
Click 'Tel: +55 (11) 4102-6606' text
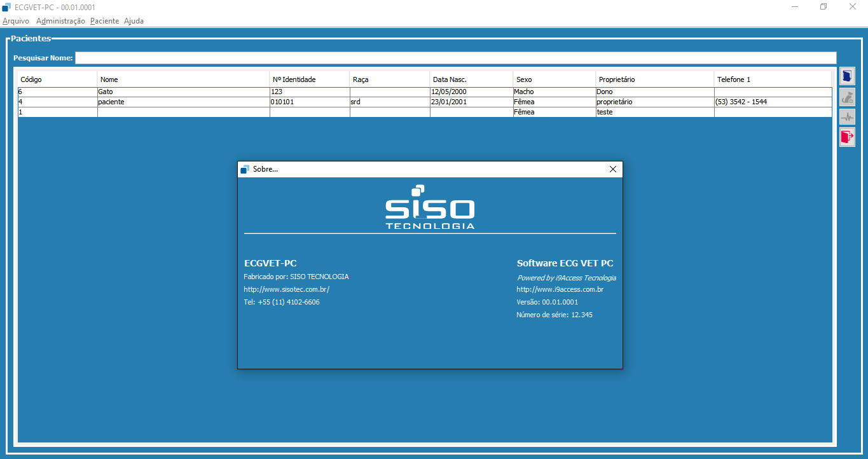pos(282,302)
